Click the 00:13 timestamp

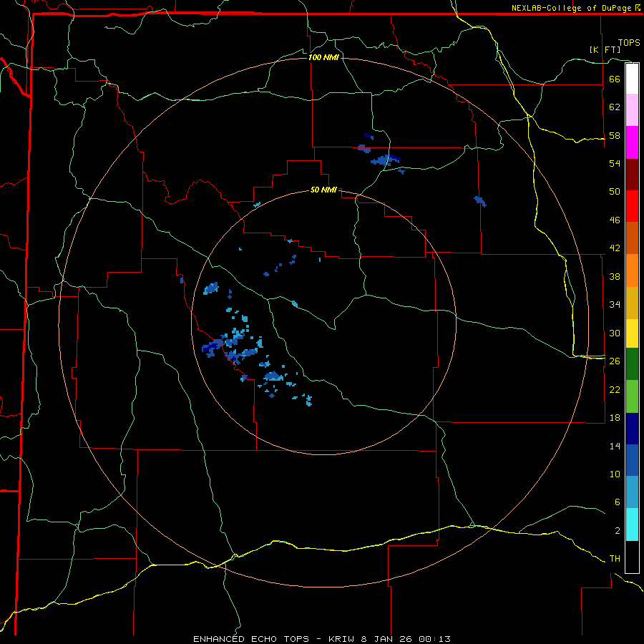tap(434, 639)
